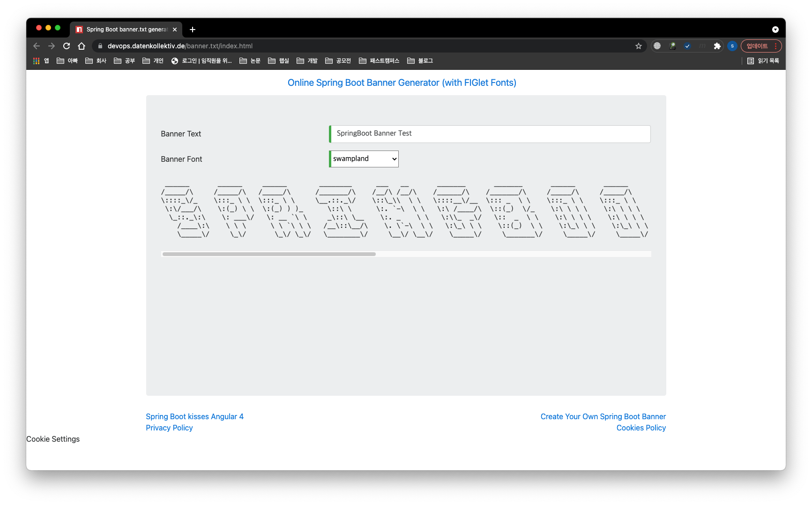Open the Banner Font dropdown
Viewport: 812px width, 505px height.
coord(363,158)
